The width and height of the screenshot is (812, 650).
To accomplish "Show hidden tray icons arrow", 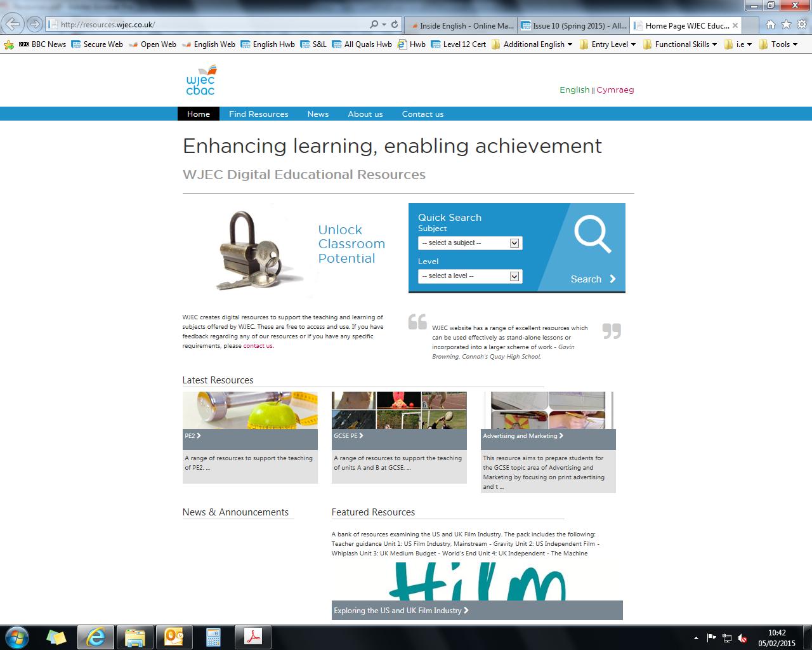I will coord(697,638).
